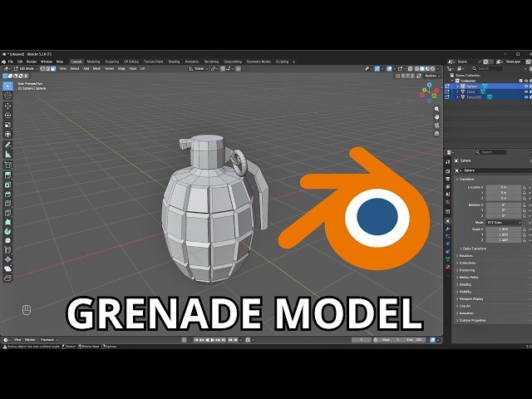Open the File menu

11,62
